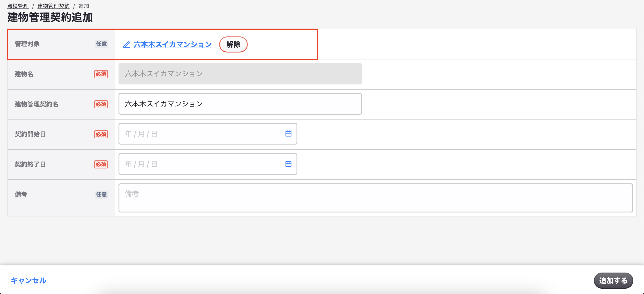The height and width of the screenshot is (294, 644).
Task: Go to 建物管理契約 breadcrumb link
Action: 53,6
